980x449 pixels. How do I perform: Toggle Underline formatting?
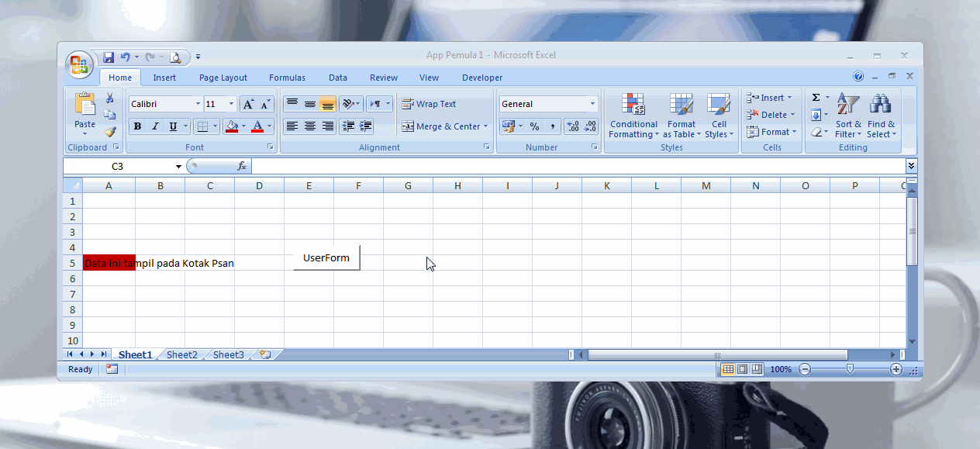click(x=173, y=126)
